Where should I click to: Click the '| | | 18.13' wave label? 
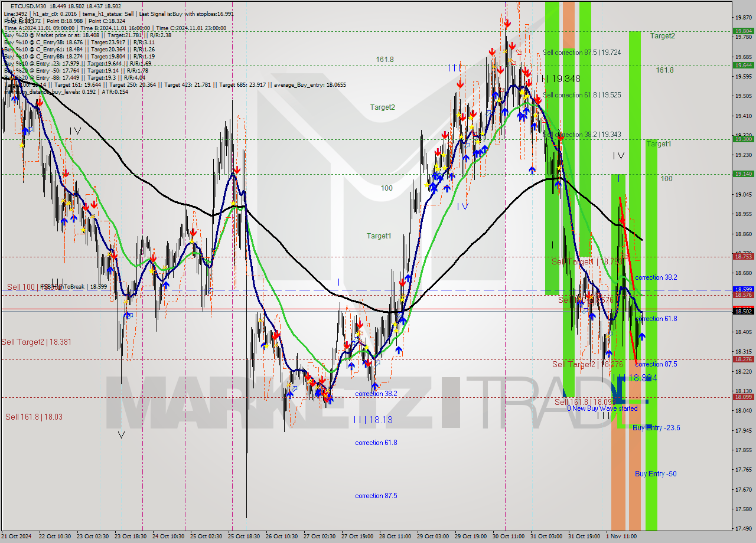373,420
